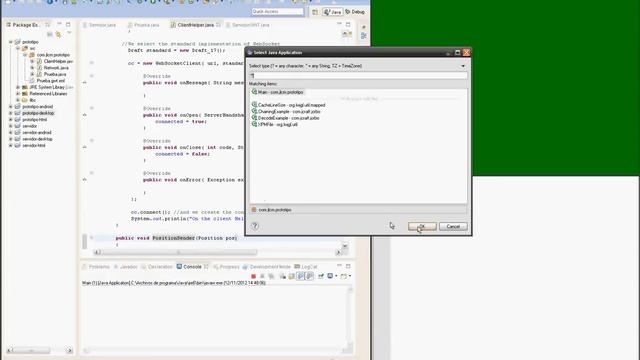Open the Package Explorer view menu
640x360 pixels.
point(69,33)
